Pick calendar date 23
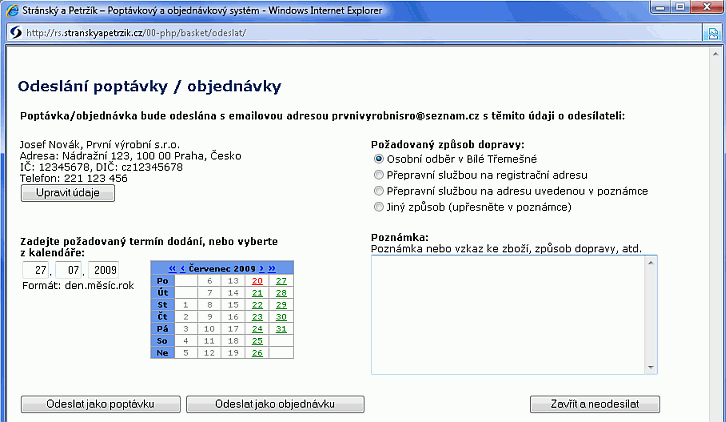The image size is (726, 422). point(257,317)
